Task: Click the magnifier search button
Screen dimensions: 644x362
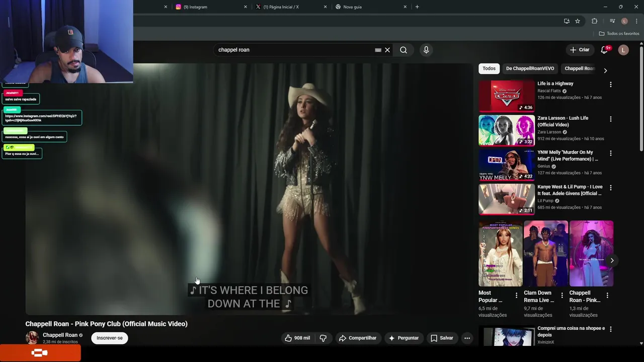Action: tap(404, 50)
